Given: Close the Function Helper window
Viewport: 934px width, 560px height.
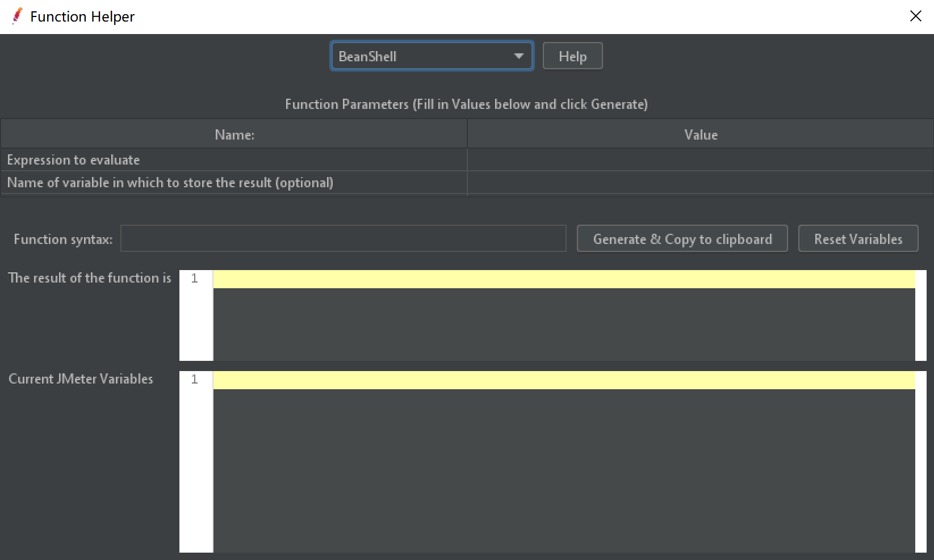Looking at the screenshot, I should pos(915,16).
